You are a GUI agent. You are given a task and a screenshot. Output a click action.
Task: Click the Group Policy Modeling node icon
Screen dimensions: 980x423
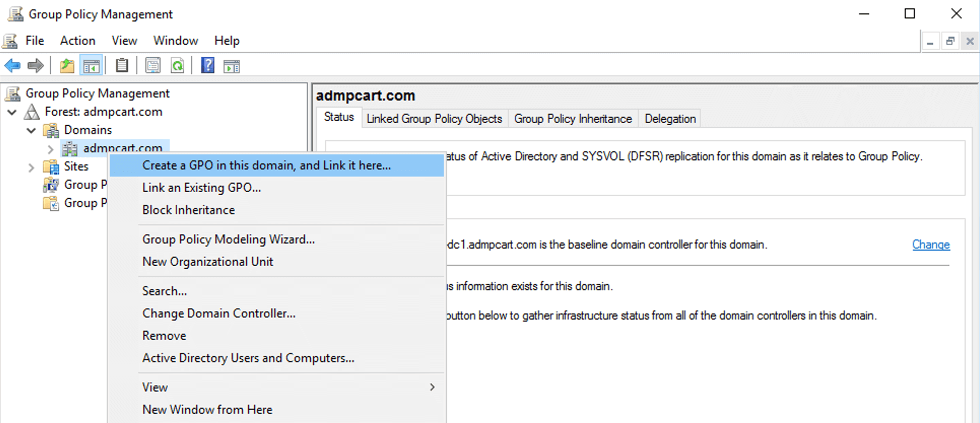(x=51, y=185)
